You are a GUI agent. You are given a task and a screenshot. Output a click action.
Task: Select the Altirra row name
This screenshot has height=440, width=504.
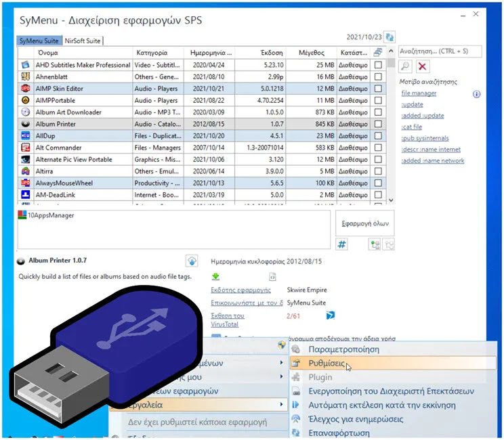[x=44, y=171]
